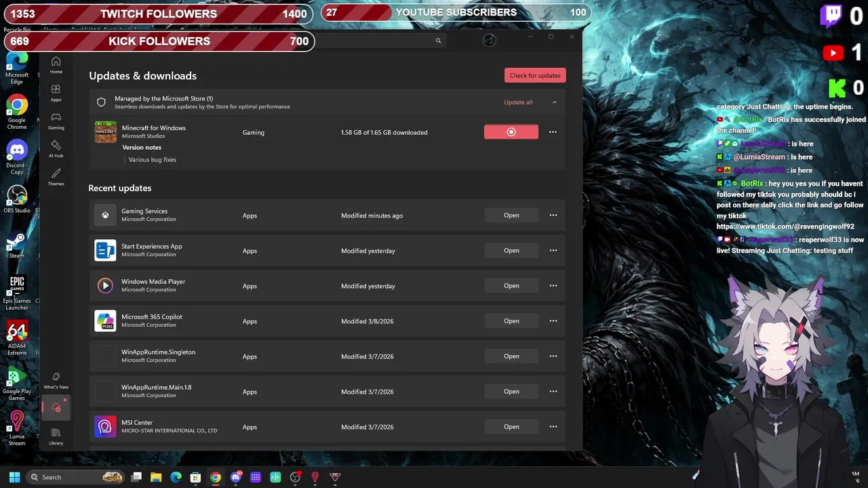Click the 1.58 GB of 1.65 GB downloaded text
Viewport: 868px width, 488px height.
tap(384, 132)
